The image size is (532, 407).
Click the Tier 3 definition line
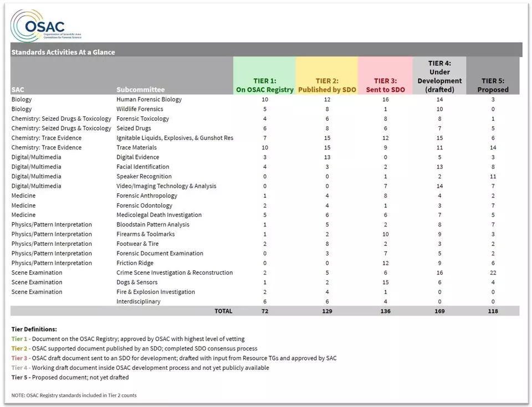point(174,358)
